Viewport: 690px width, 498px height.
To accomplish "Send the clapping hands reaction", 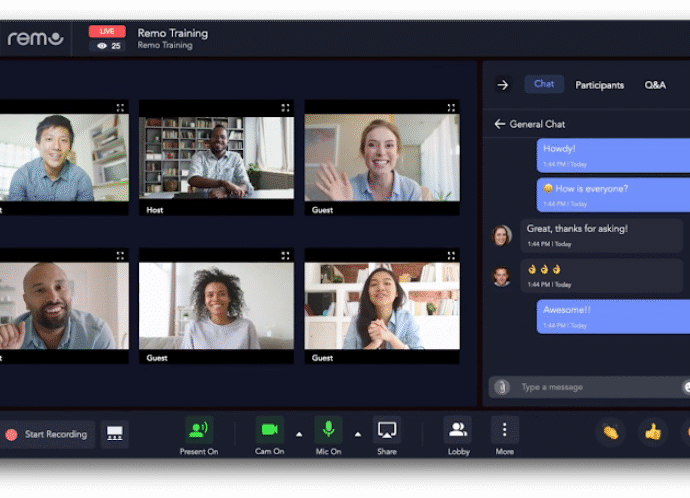I will point(610,433).
